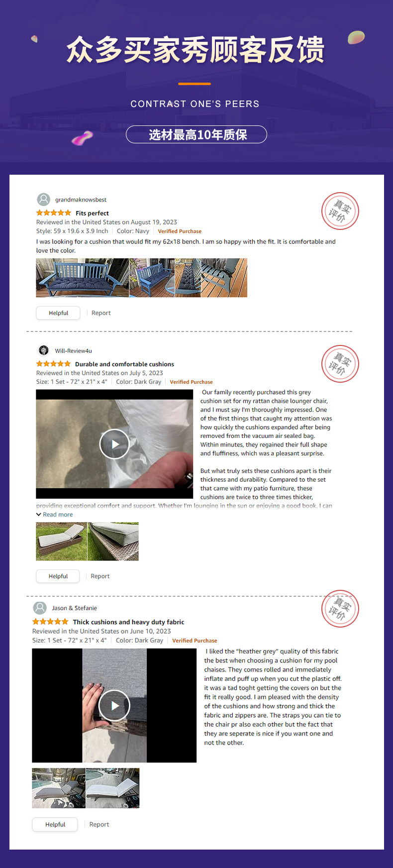Viewport: 393px width, 868px height.
Task: Mark Jason & Stefanie review as Helpful
Action: pyautogui.click(x=55, y=825)
